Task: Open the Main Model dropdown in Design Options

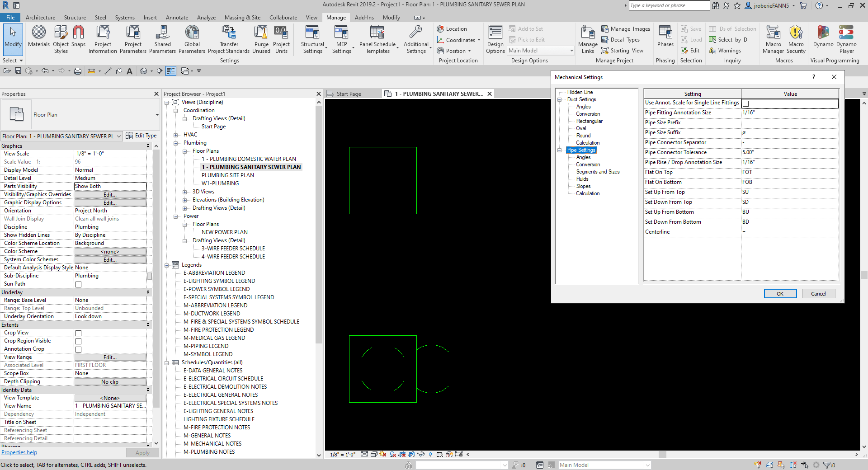Action: click(571, 50)
